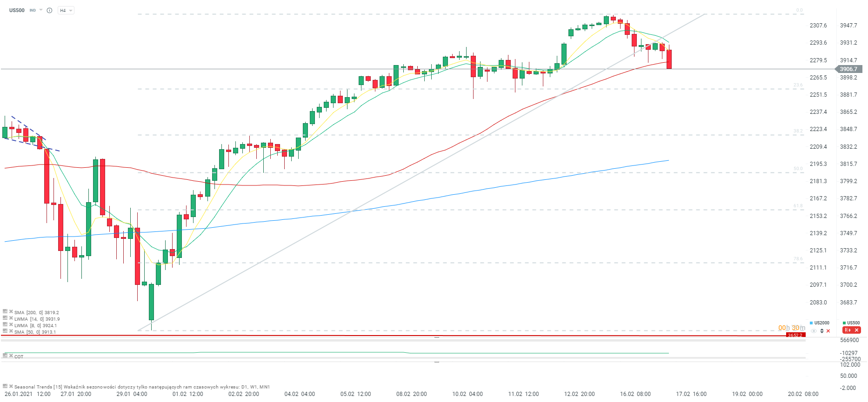The height and width of the screenshot is (402, 868).
Task: Click the 3906.7 current price label
Action: point(848,69)
